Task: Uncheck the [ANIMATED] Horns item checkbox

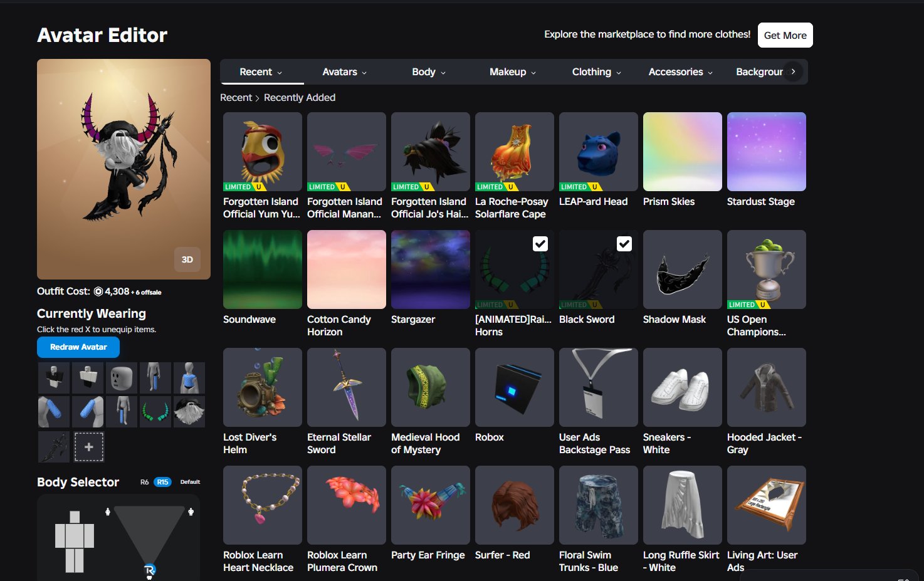Action: pyautogui.click(x=540, y=244)
